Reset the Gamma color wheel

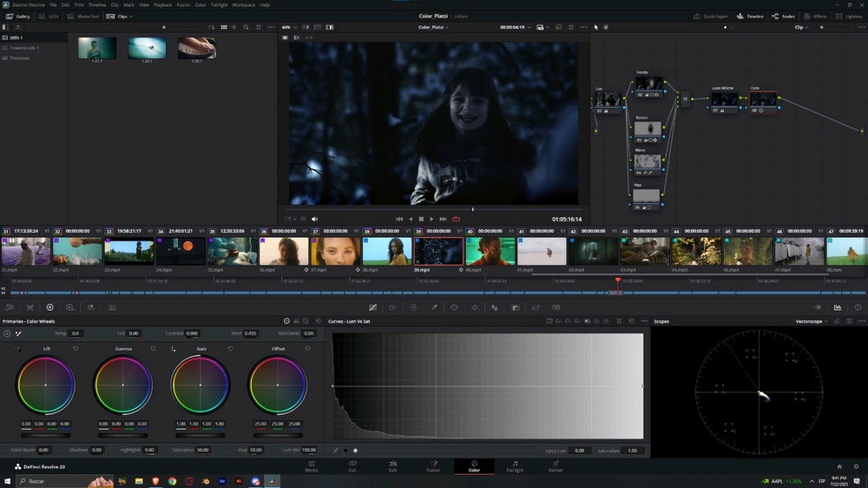tap(153, 349)
